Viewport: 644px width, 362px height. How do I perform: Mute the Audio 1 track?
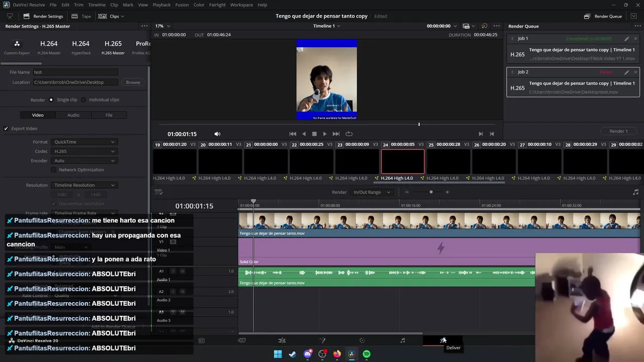pos(182,271)
